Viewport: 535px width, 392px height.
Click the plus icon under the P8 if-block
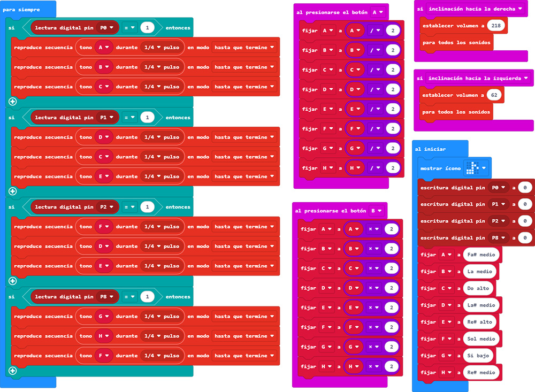click(x=13, y=370)
